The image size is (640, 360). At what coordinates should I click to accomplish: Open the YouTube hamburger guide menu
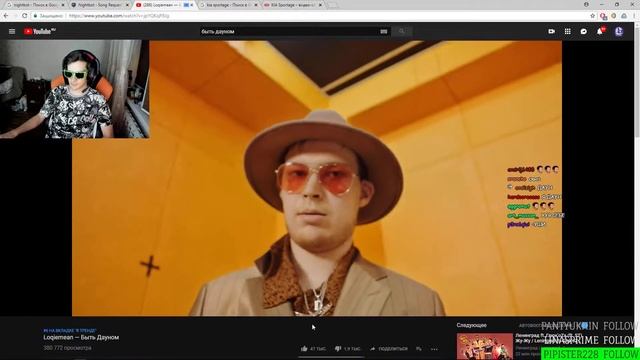pyautogui.click(x=12, y=31)
